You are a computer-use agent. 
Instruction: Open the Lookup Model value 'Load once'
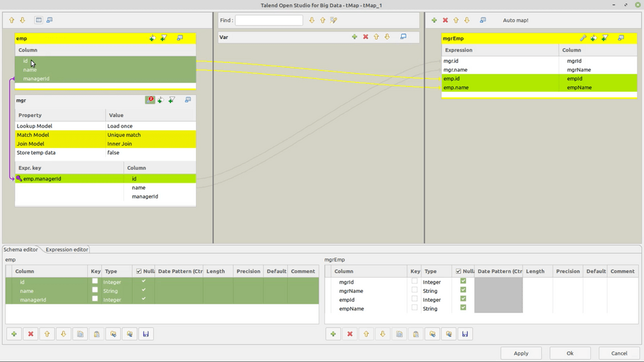pos(151,126)
